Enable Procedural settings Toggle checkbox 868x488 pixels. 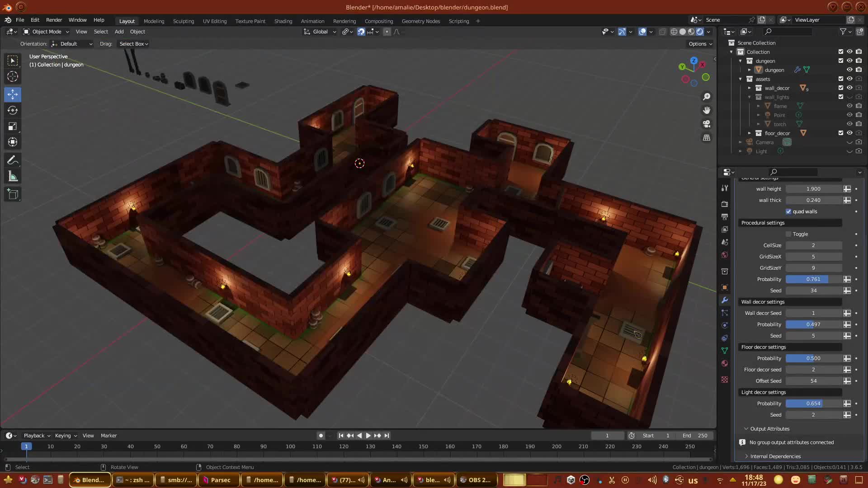pos(788,234)
